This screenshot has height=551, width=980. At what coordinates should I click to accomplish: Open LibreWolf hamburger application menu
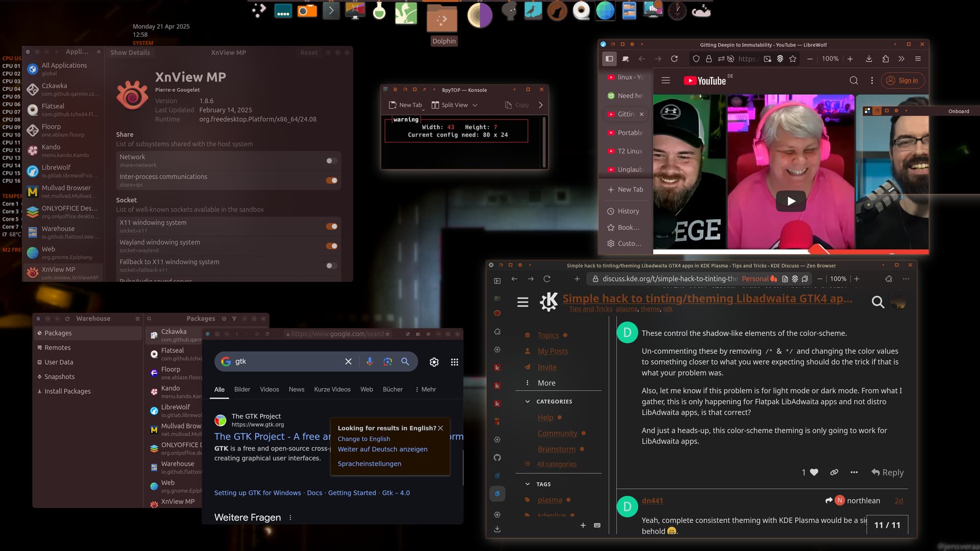[x=918, y=59]
